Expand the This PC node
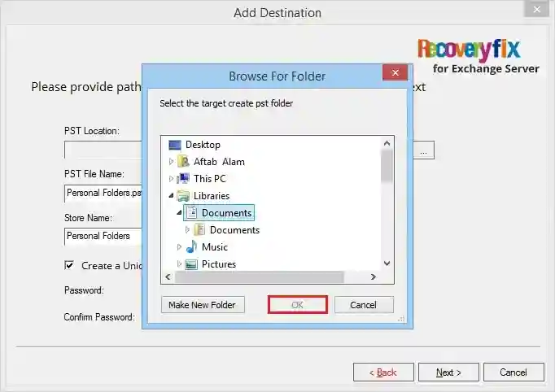 point(171,179)
